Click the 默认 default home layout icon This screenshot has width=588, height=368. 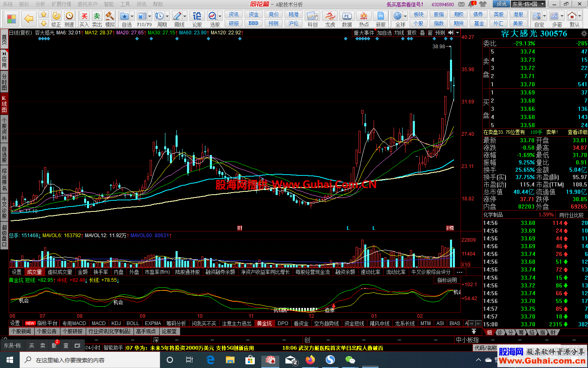pos(572,16)
